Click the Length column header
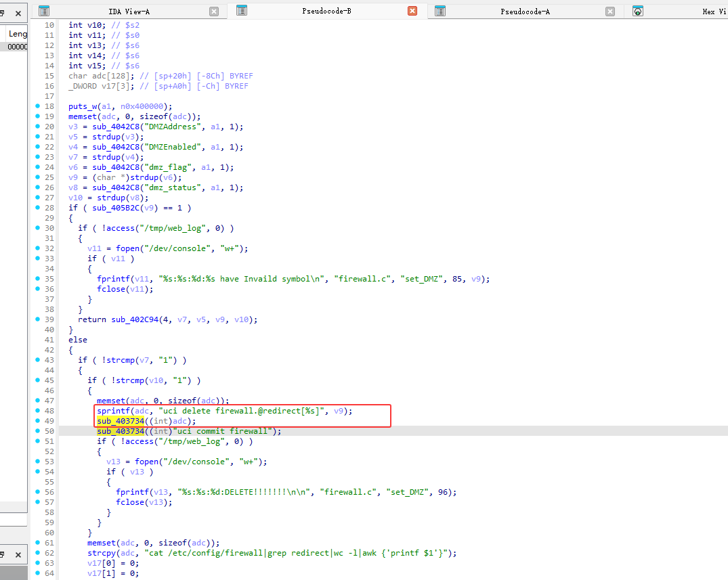This screenshot has width=728, height=580. (18, 33)
